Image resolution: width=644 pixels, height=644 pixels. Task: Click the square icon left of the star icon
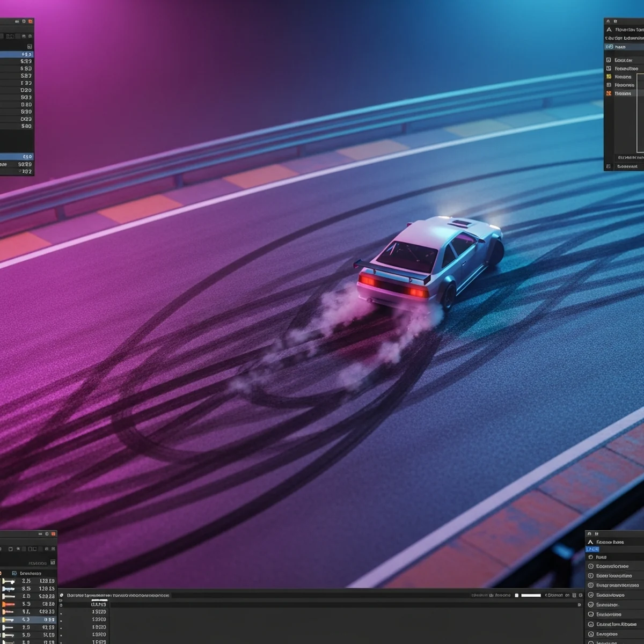point(11,549)
